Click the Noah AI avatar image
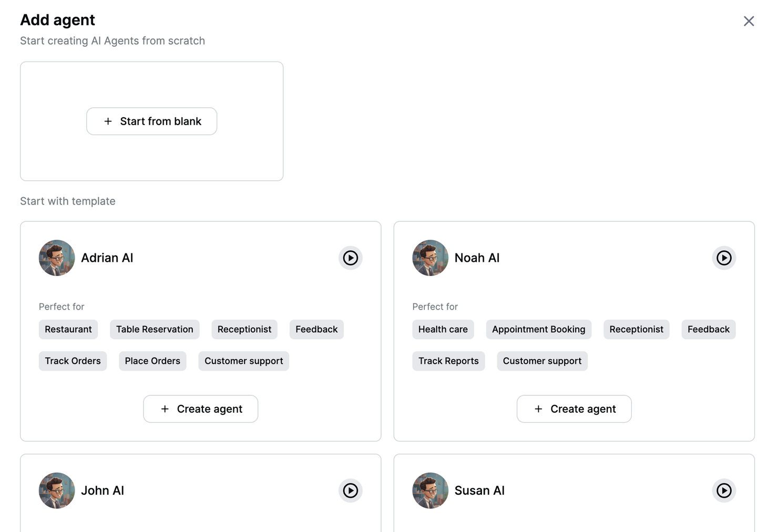 click(x=430, y=258)
